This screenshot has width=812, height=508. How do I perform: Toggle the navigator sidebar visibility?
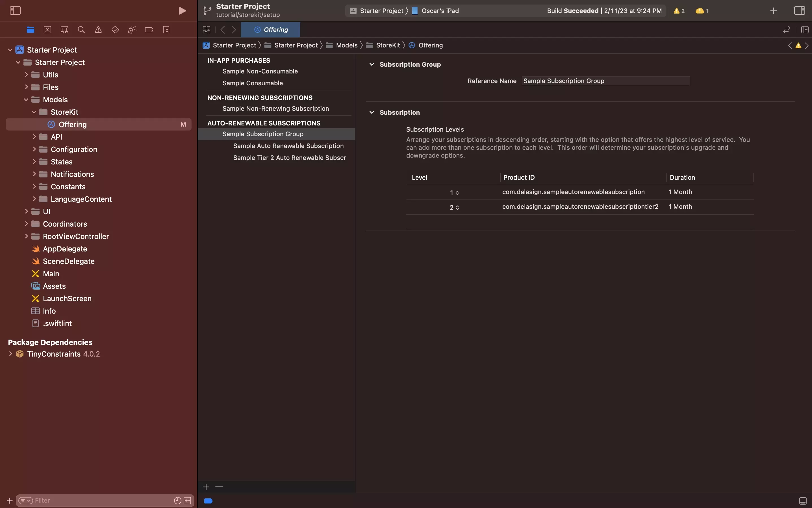pyautogui.click(x=15, y=10)
